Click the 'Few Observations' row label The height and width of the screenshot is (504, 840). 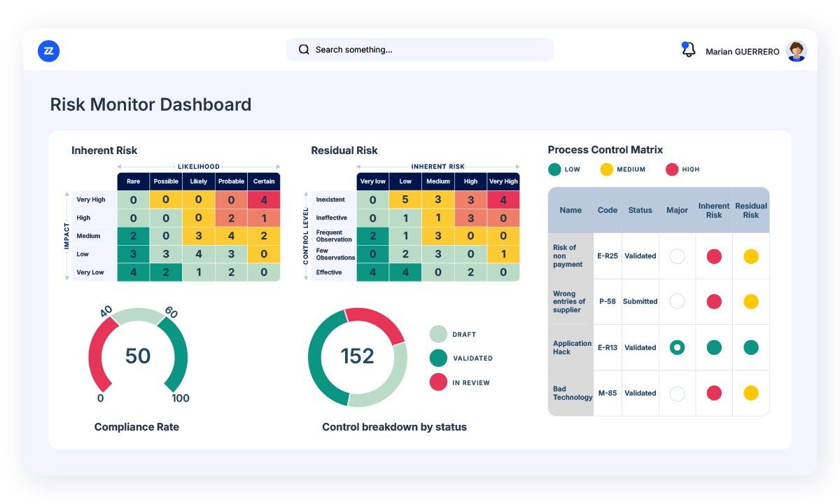click(x=335, y=254)
